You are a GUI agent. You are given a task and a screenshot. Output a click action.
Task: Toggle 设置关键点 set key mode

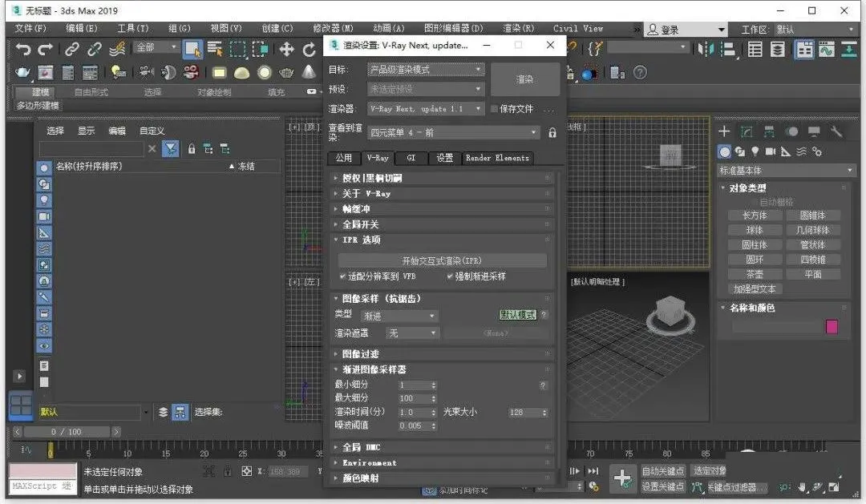click(x=662, y=486)
